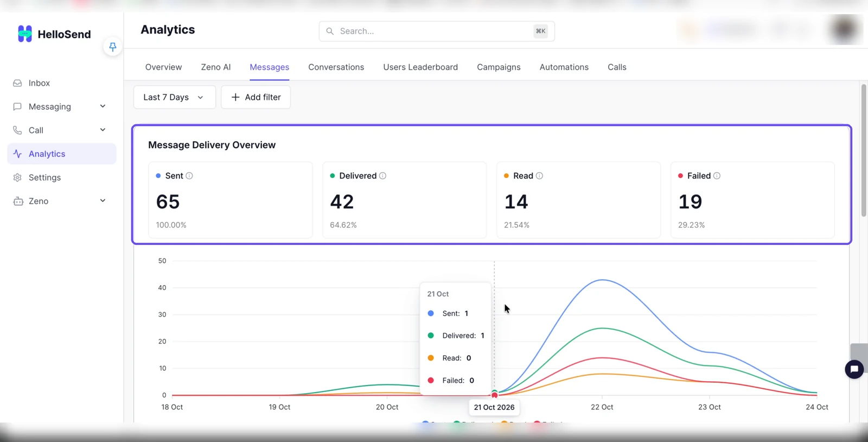
Task: Click the Search input field
Action: coord(437,31)
